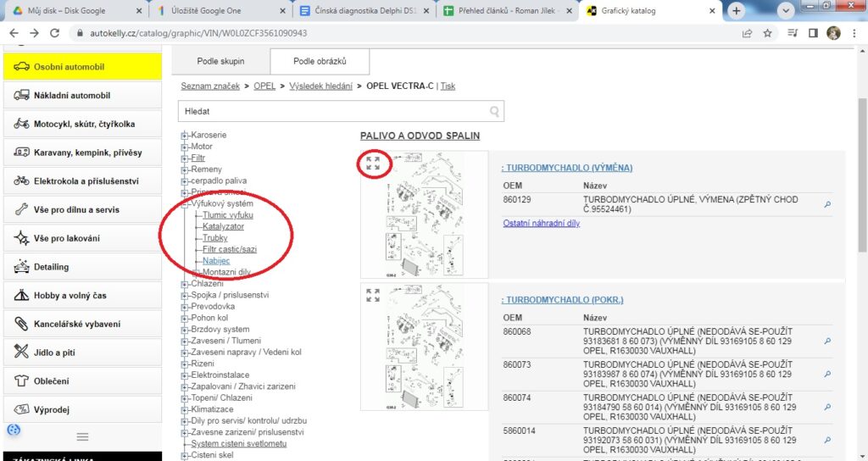Open TURBODMYCHADLO (POKR.) heading link
868x461 pixels.
click(563, 300)
